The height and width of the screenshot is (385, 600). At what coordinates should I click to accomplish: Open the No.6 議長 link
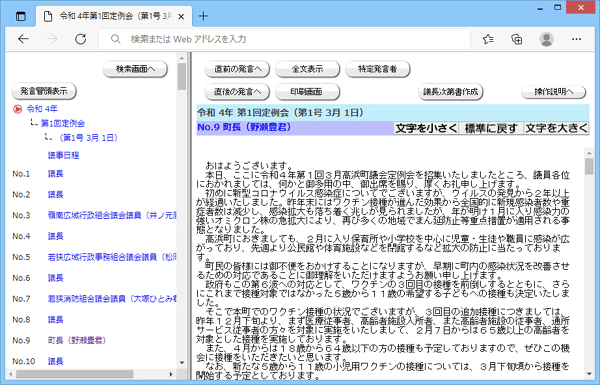pyautogui.click(x=55, y=278)
